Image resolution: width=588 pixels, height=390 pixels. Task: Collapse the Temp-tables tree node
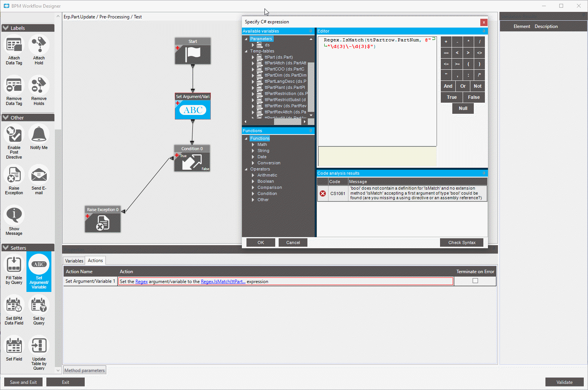point(246,51)
